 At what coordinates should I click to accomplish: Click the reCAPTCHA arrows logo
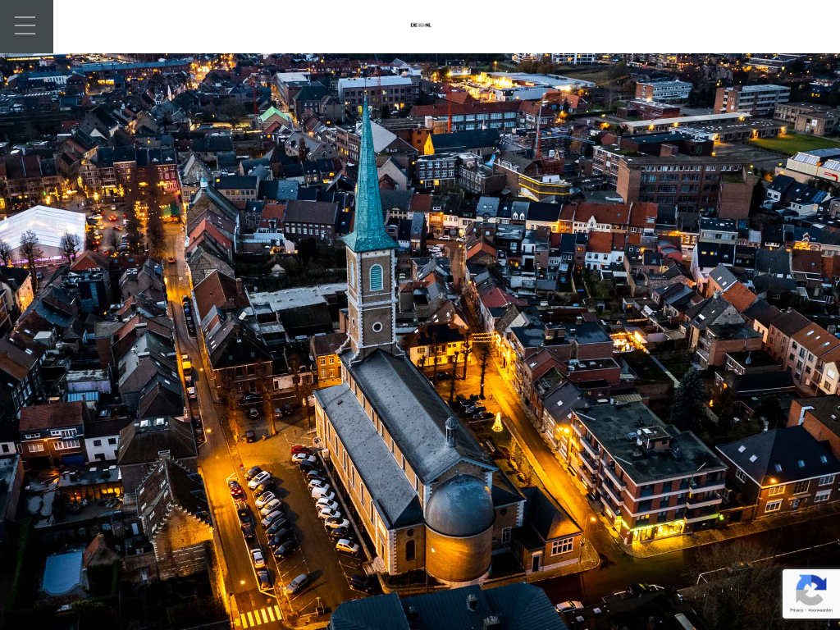[810, 589]
